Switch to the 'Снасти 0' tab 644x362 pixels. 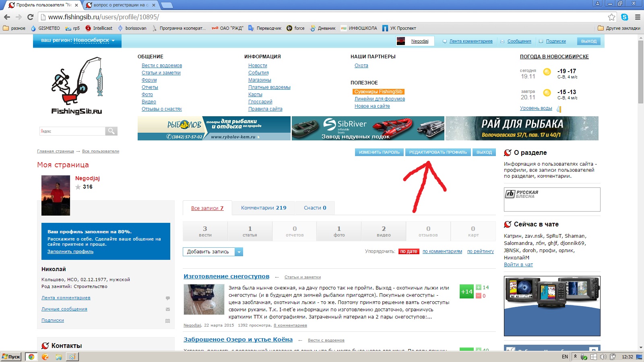[x=315, y=208]
